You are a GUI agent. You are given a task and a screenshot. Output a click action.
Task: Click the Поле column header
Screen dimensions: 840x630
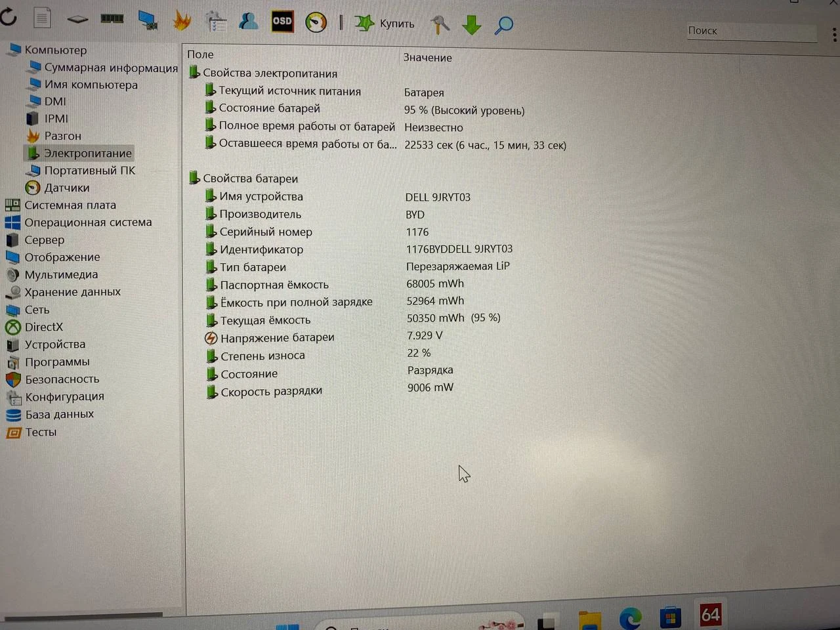[x=200, y=54]
